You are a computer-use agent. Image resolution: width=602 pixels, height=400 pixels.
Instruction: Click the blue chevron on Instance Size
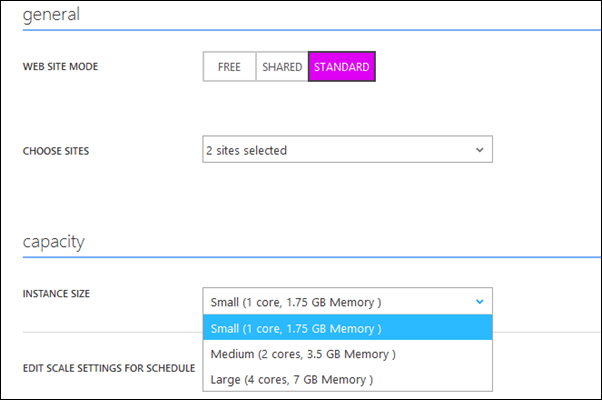click(480, 301)
